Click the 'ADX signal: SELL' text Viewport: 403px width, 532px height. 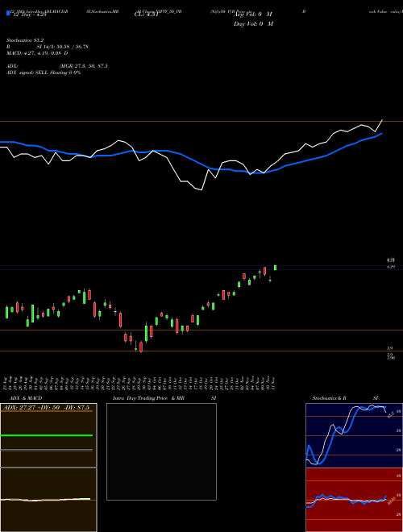[x=44, y=73]
